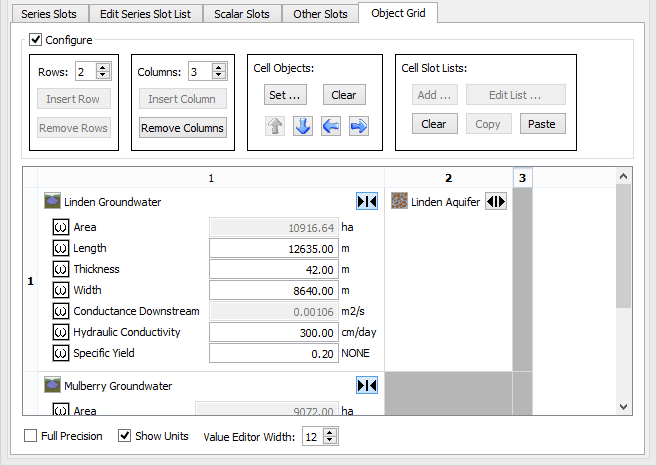Increase the Rows count spinner
Image resolution: width=657 pixels, height=466 pixels.
(x=103, y=67)
